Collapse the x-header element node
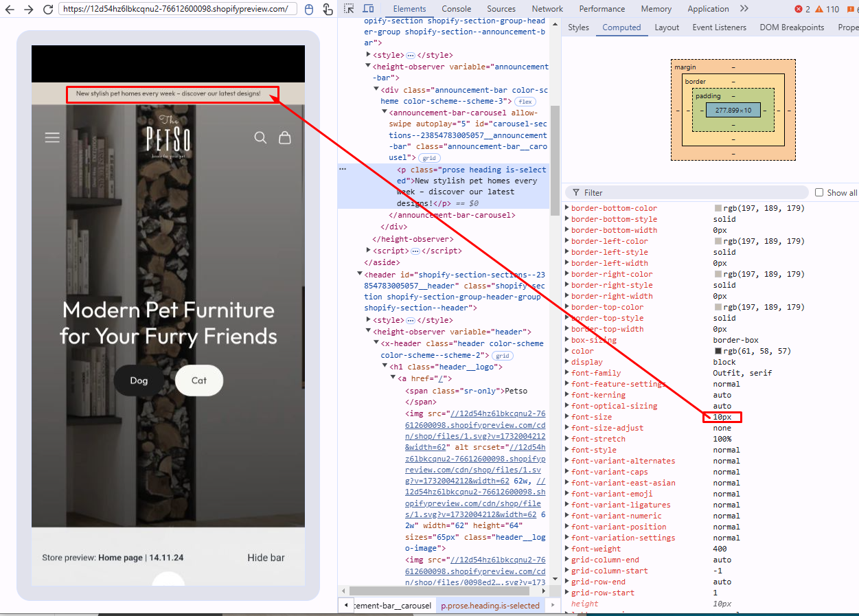Image resolution: width=859 pixels, height=616 pixels. pyautogui.click(x=377, y=343)
